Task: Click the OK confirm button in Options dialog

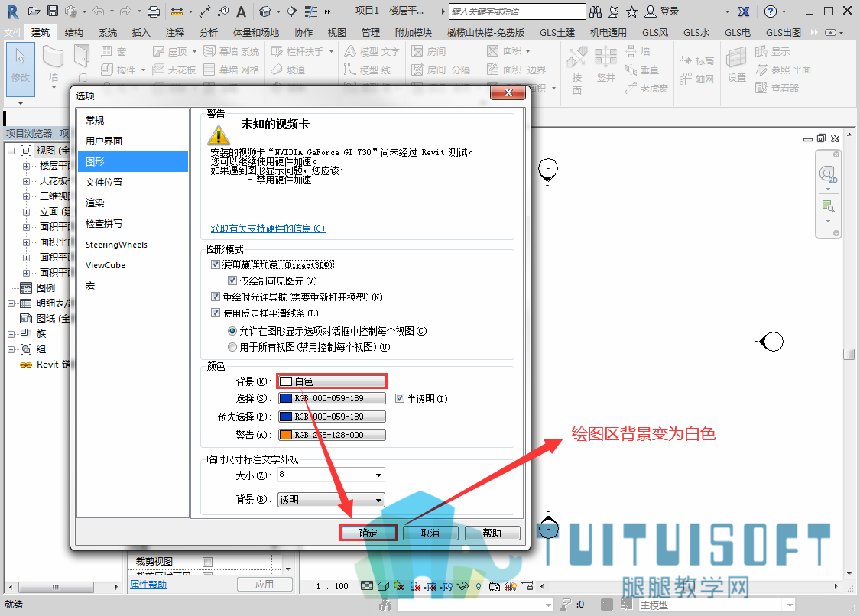Action: pos(368,533)
